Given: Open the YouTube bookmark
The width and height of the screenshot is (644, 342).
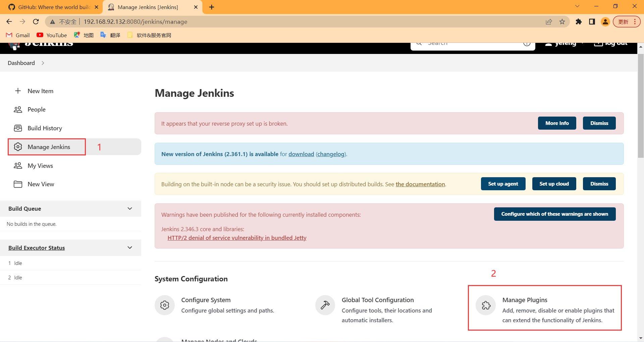Looking at the screenshot, I should 52,35.
